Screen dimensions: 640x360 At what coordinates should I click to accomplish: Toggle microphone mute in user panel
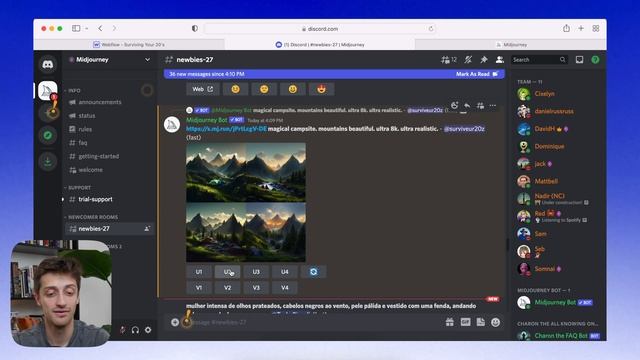[122, 330]
